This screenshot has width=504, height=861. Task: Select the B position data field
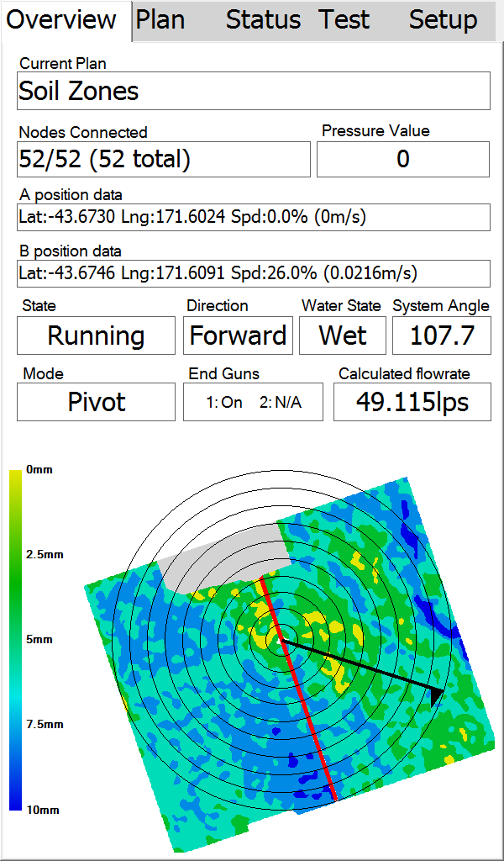pyautogui.click(x=254, y=273)
